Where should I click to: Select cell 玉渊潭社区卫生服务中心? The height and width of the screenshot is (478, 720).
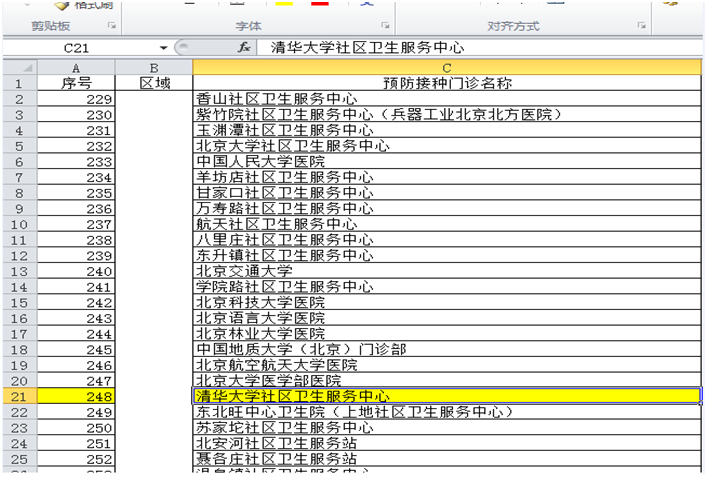pos(447,130)
